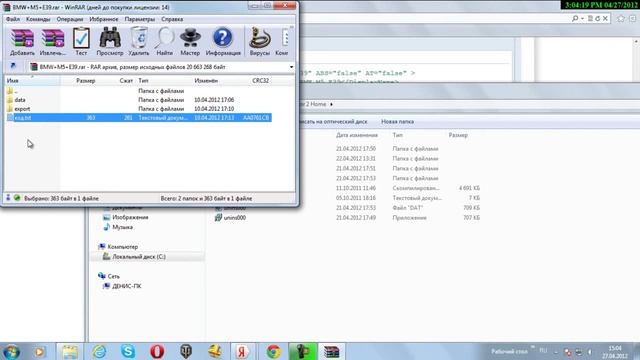Sort by Дата изменения column in Explorer
This screenshot has height=360, width=640.
[357, 135]
